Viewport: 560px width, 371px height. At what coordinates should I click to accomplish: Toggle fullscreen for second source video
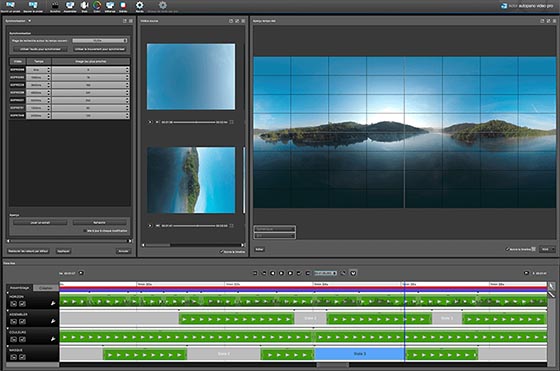coord(231,226)
